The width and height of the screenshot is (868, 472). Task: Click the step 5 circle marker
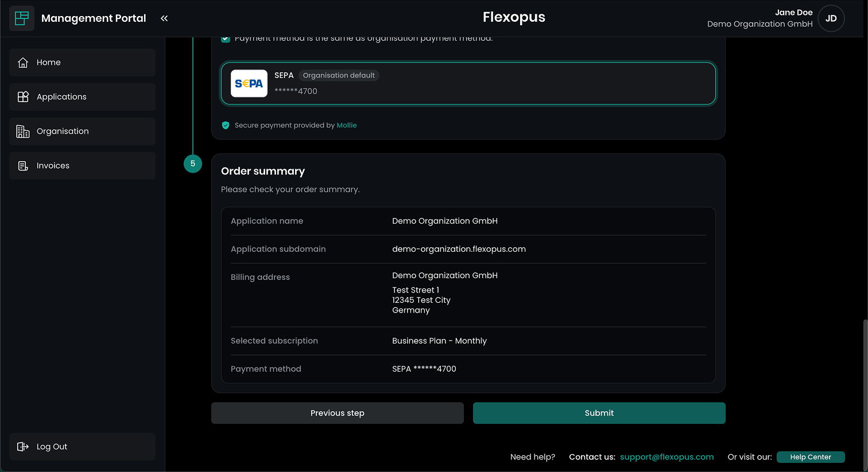(x=193, y=163)
